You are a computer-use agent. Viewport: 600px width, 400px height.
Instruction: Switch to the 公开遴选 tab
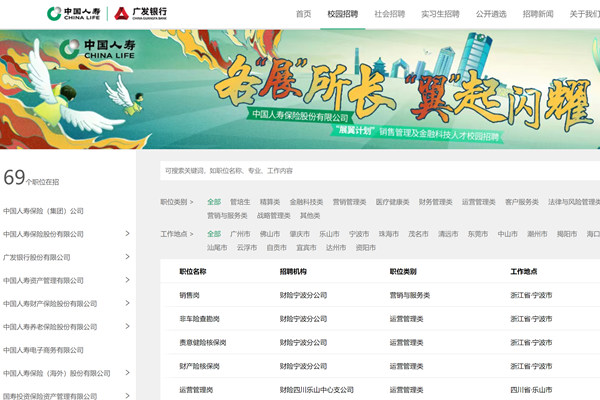point(491,14)
